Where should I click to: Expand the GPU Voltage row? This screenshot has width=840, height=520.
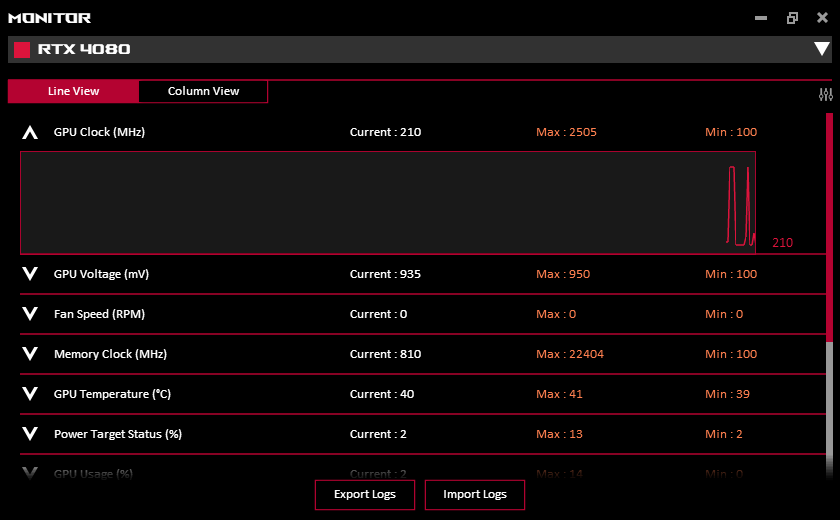[x=30, y=274]
